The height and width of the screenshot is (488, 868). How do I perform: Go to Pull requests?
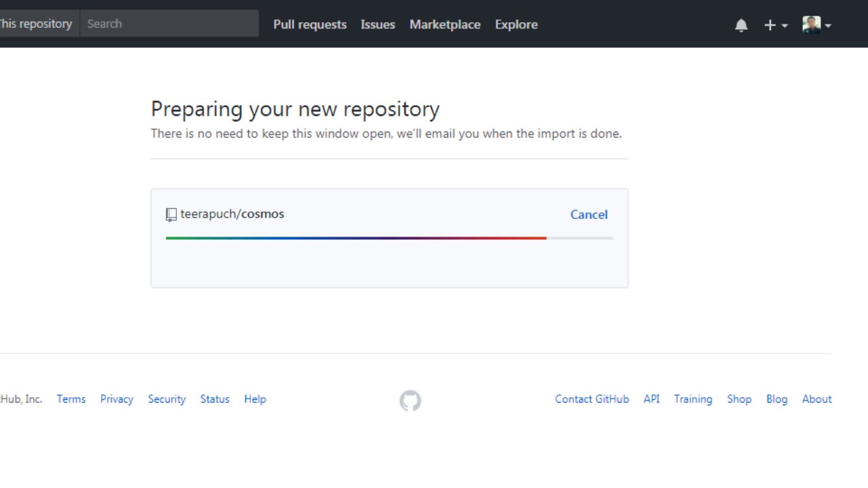[310, 24]
